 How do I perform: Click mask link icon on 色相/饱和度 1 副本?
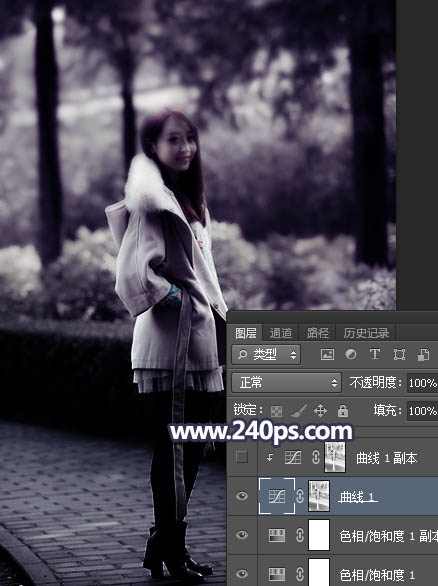pyautogui.click(x=300, y=536)
